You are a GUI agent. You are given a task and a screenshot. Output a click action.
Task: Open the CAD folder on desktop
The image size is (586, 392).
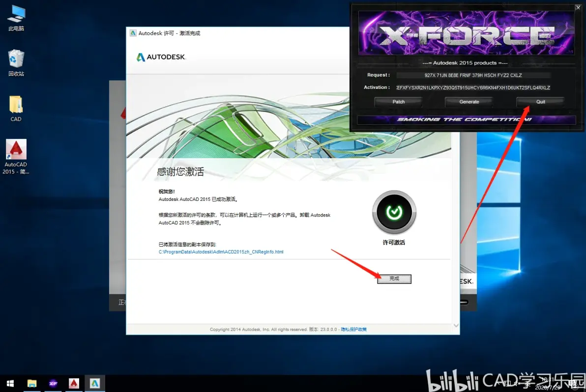[16, 108]
